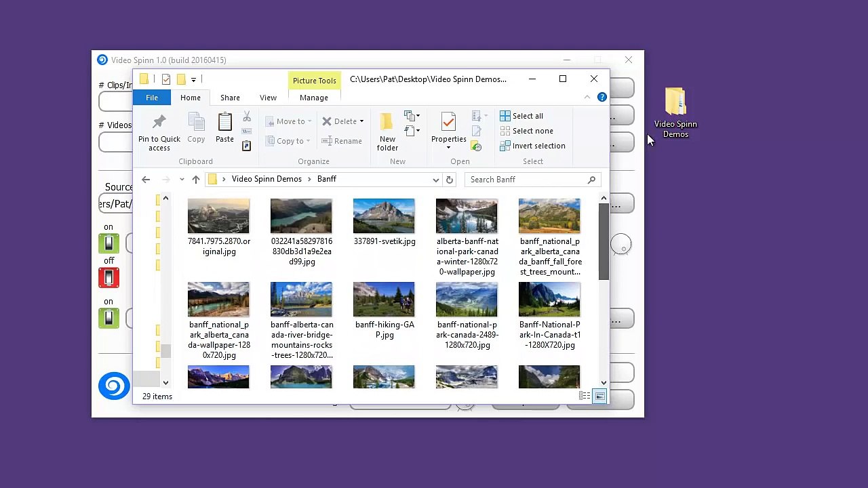Viewport: 868px width, 488px height.
Task: Click Invert selection button
Action: pyautogui.click(x=532, y=146)
